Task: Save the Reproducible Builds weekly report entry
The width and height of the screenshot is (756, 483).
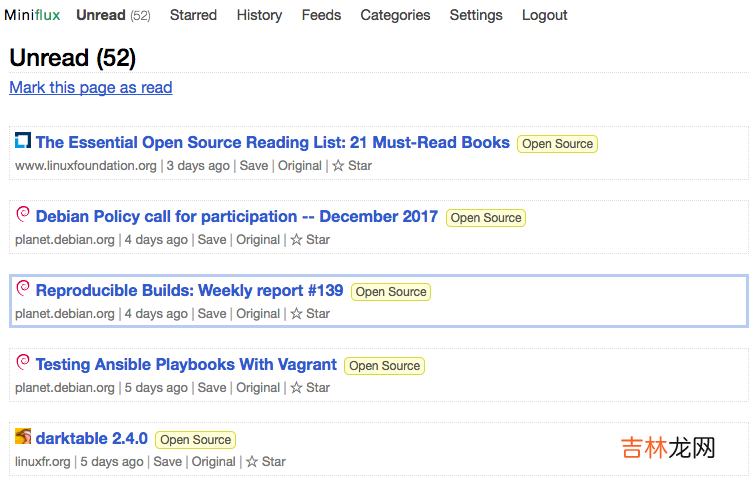Action: [212, 313]
